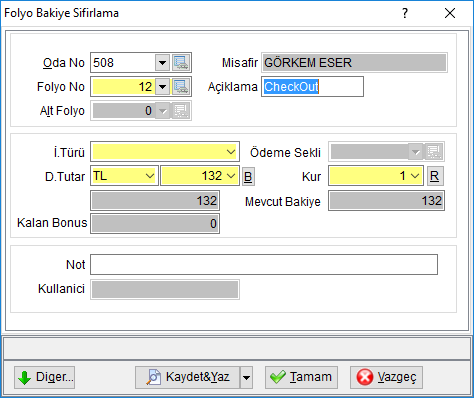Click the 'Mevcut Bakiye' label
The height and width of the screenshot is (398, 474).
point(283,202)
